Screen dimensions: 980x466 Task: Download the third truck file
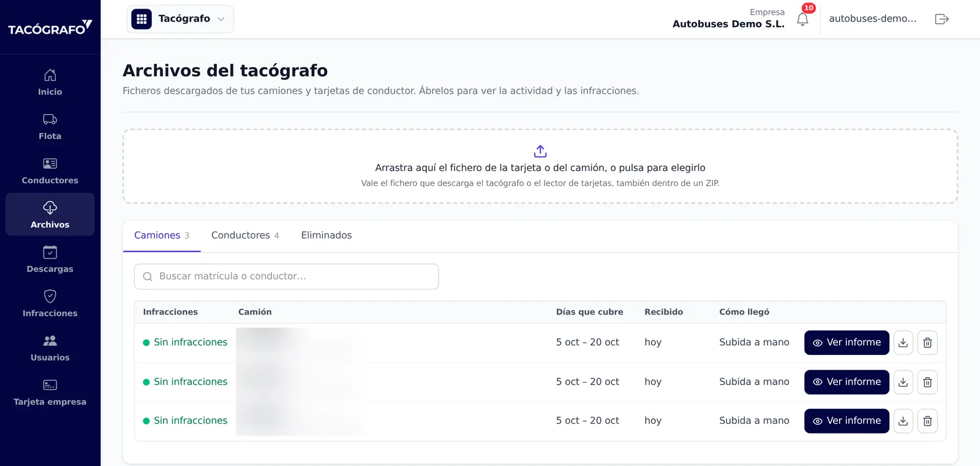[x=903, y=421]
